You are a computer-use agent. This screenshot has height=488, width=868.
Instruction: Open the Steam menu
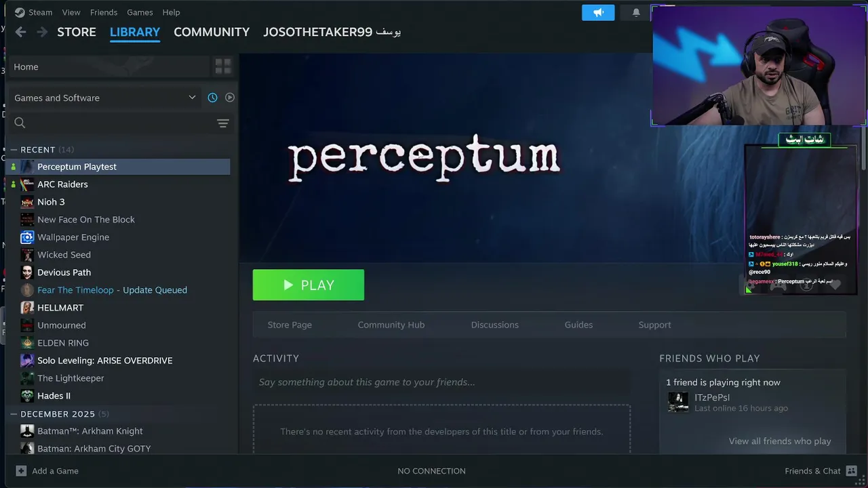pyautogui.click(x=40, y=12)
